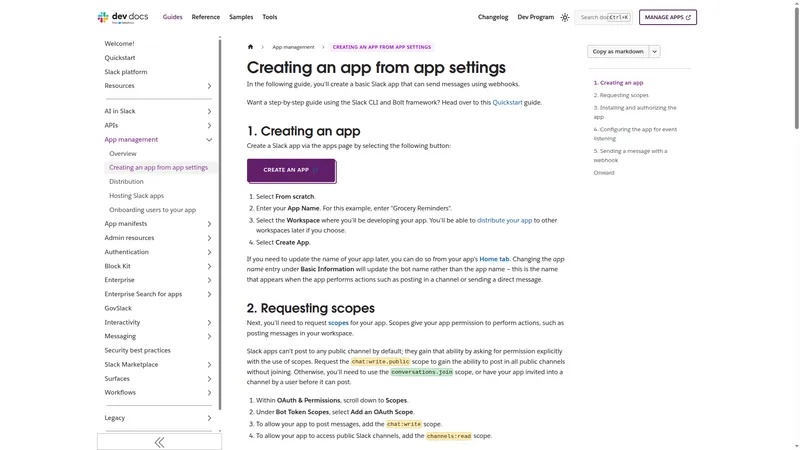Open Quickstart in the sidebar
The image size is (800, 450).
(120, 58)
